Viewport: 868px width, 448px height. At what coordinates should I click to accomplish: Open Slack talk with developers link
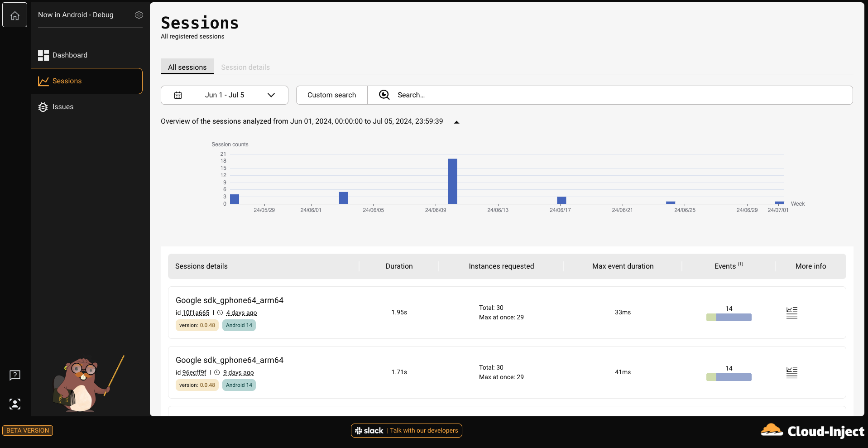(x=406, y=430)
